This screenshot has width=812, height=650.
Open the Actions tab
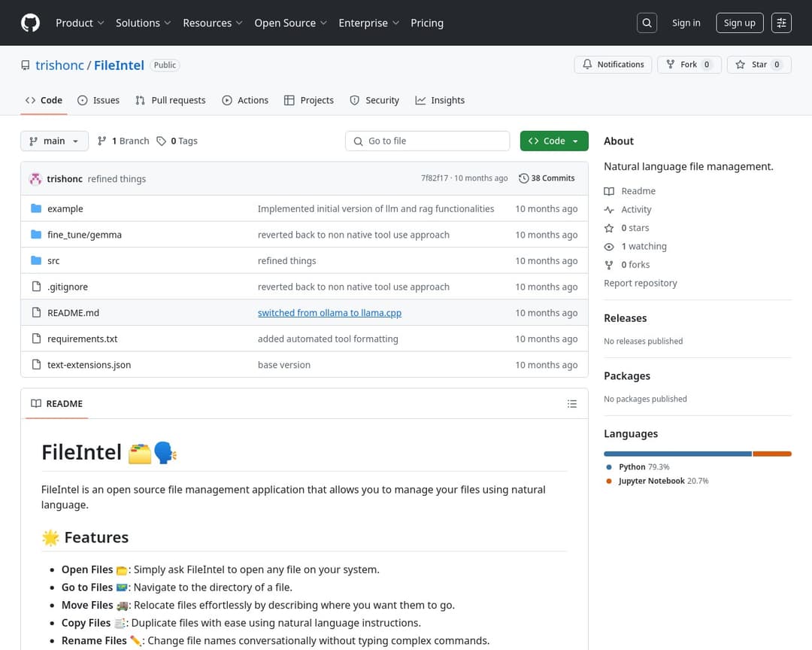click(245, 101)
